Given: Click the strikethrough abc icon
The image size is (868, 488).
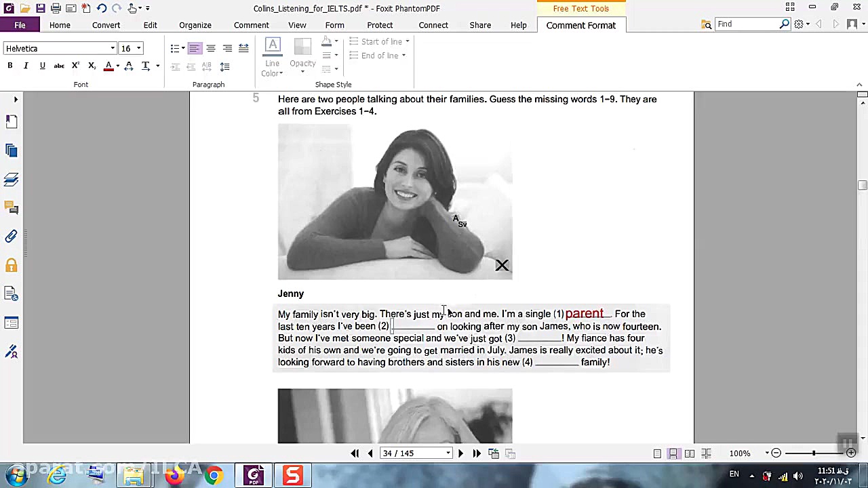Looking at the screenshot, I should [x=59, y=66].
